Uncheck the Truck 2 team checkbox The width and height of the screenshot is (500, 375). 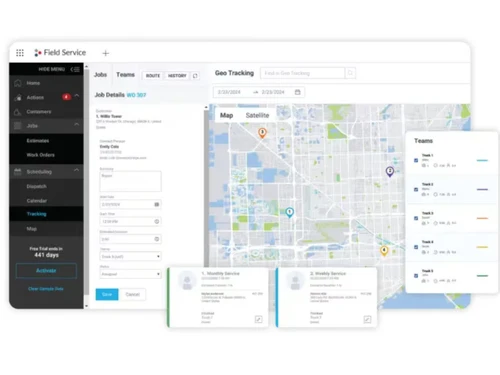click(x=416, y=189)
